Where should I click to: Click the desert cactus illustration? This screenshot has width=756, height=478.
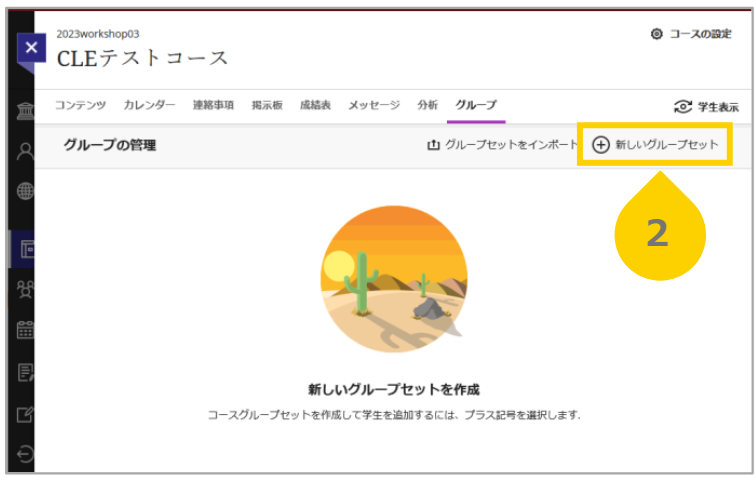pyautogui.click(x=394, y=279)
